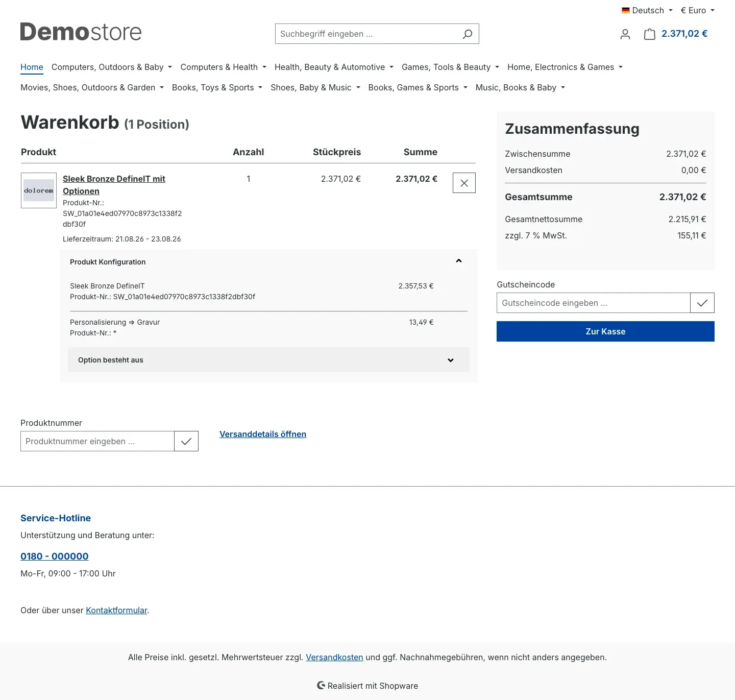Click the Demostore logo
The height and width of the screenshot is (700, 735).
coord(81,32)
